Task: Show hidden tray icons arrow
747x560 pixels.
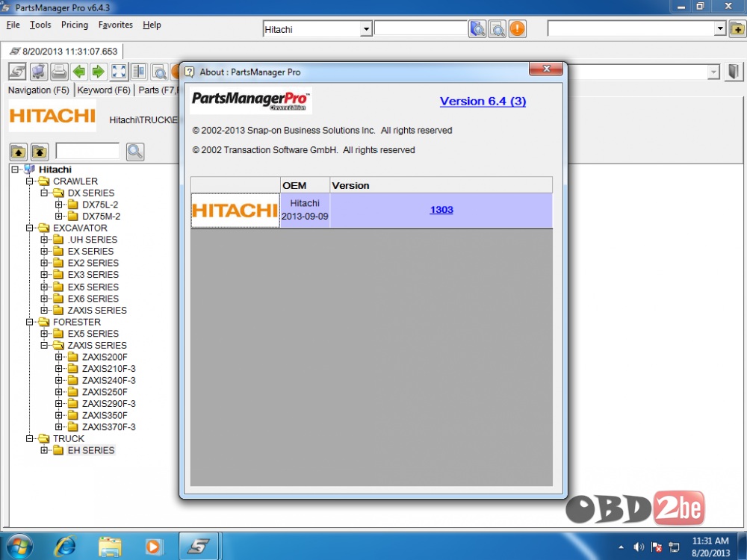Action: coord(621,547)
